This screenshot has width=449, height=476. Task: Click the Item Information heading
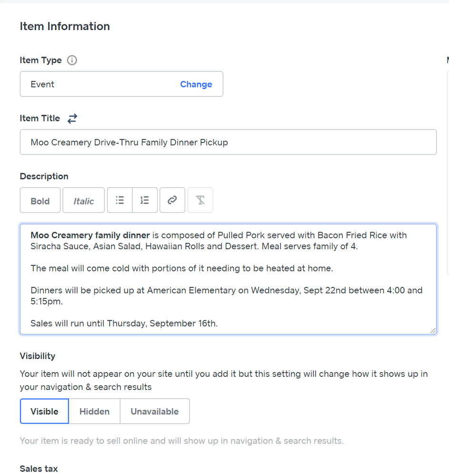click(x=65, y=26)
